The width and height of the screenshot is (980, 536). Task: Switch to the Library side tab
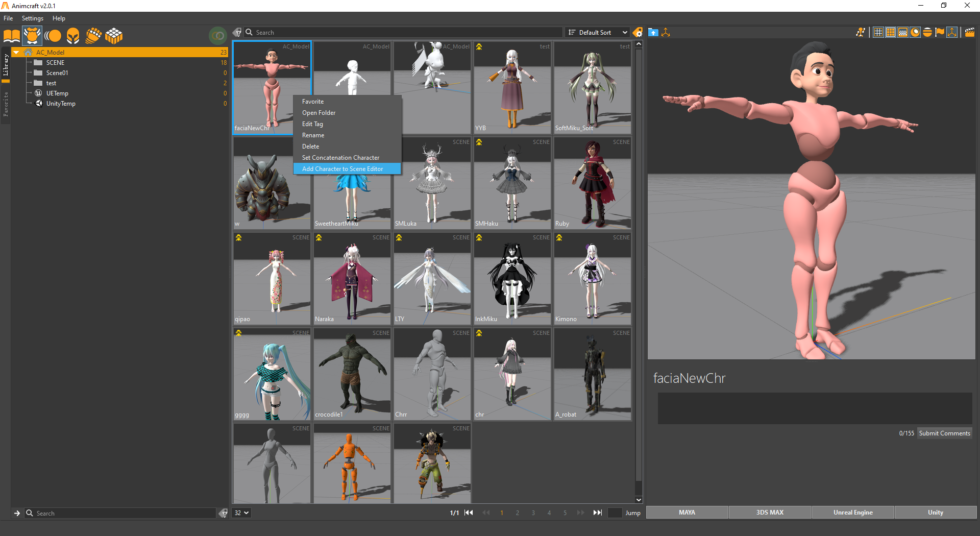[6, 65]
